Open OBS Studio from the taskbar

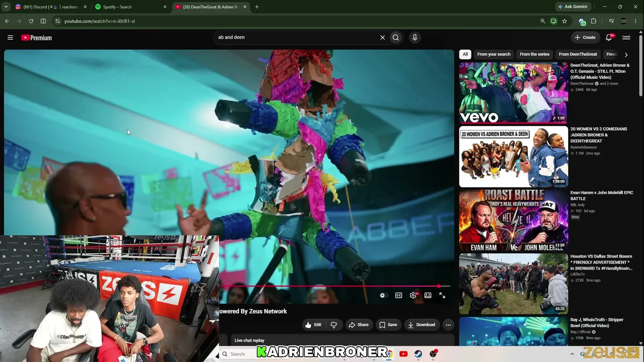(x=433, y=354)
